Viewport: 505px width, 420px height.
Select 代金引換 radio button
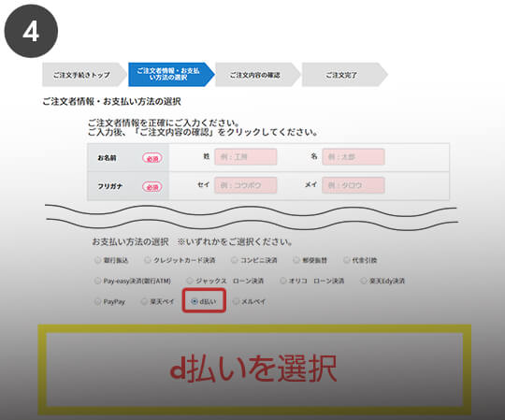click(x=347, y=260)
